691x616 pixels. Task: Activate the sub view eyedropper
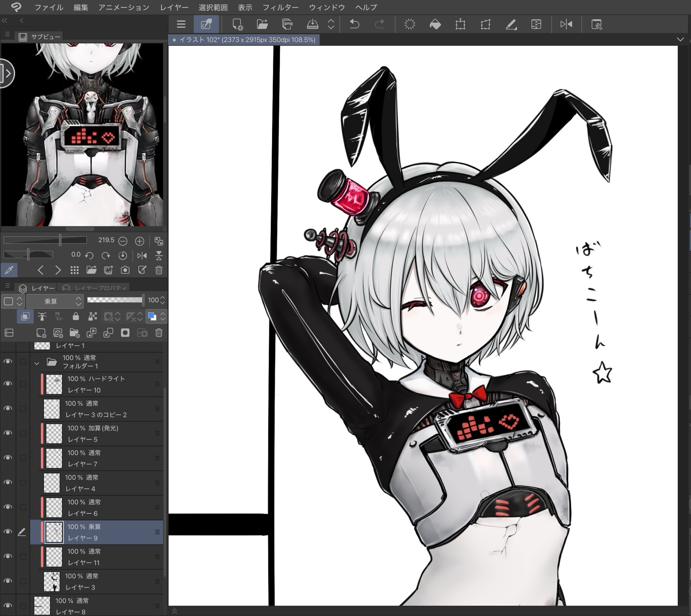(x=9, y=270)
